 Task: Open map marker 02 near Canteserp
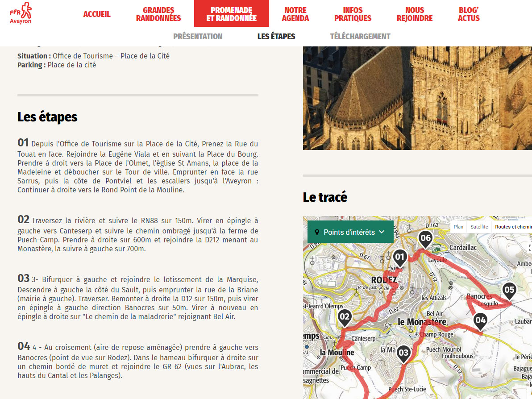[345, 319]
